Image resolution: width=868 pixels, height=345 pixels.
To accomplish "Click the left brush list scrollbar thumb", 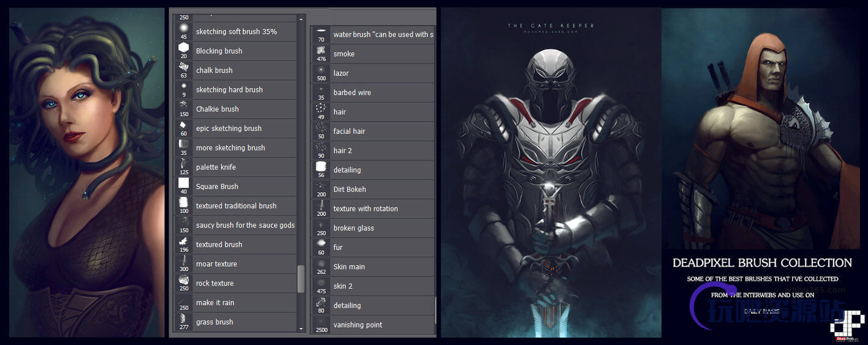I will click(301, 279).
